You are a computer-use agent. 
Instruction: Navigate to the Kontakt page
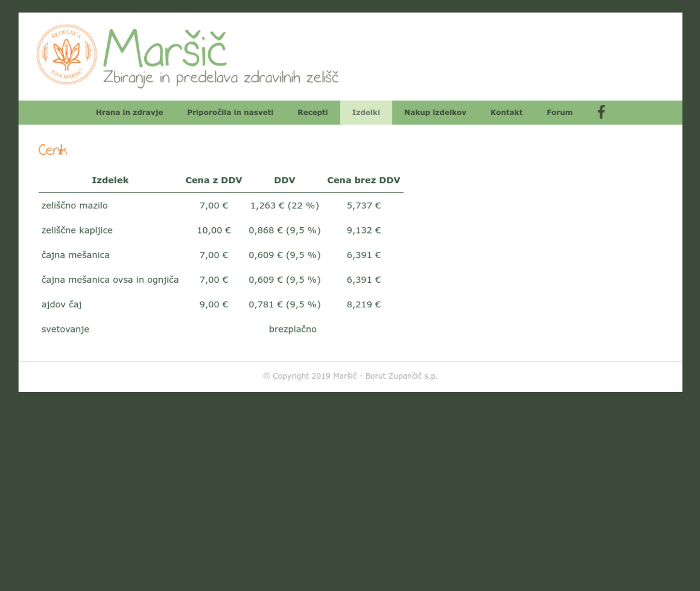pos(506,112)
